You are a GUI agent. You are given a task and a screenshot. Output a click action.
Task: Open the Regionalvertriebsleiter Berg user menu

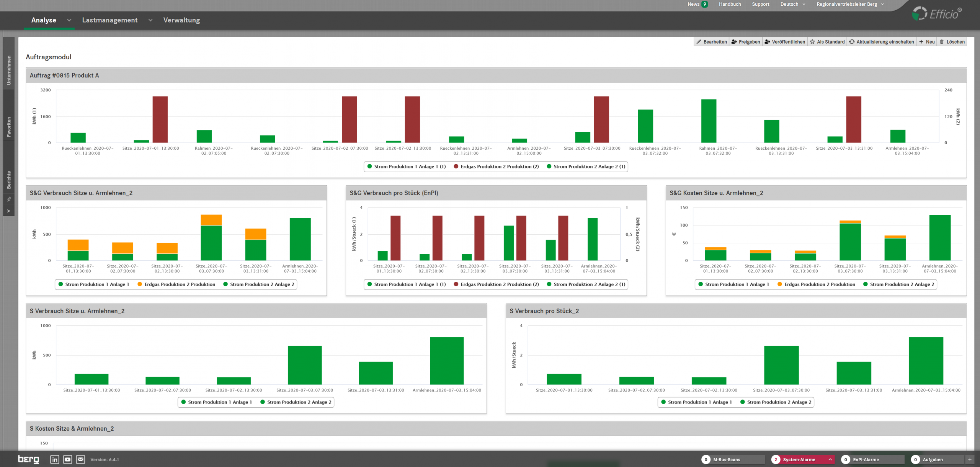pyautogui.click(x=850, y=4)
